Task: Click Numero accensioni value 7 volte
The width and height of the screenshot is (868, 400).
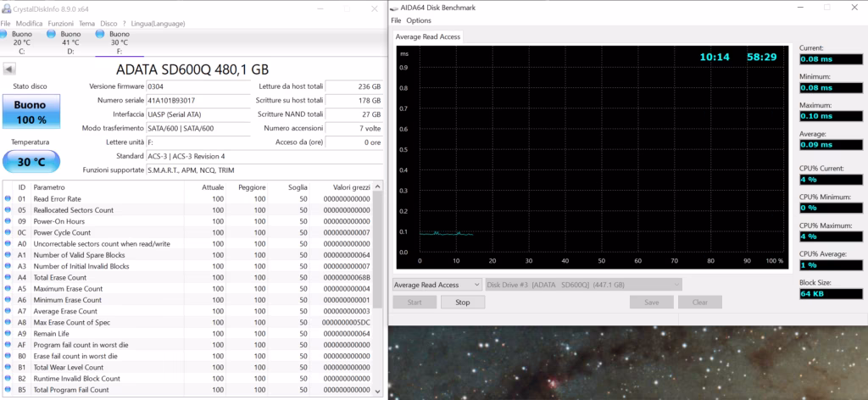Action: (x=354, y=128)
